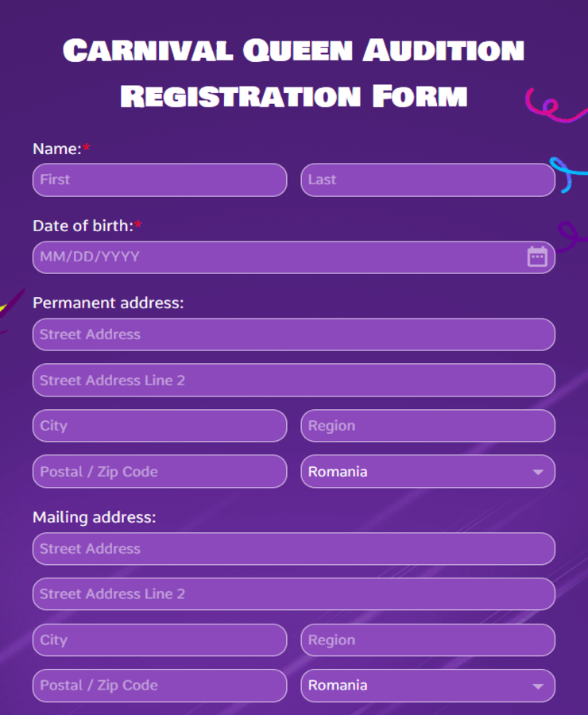Screen dimensions: 588x715
Task: Click the Romania selector under permanent address
Action: click(x=427, y=471)
